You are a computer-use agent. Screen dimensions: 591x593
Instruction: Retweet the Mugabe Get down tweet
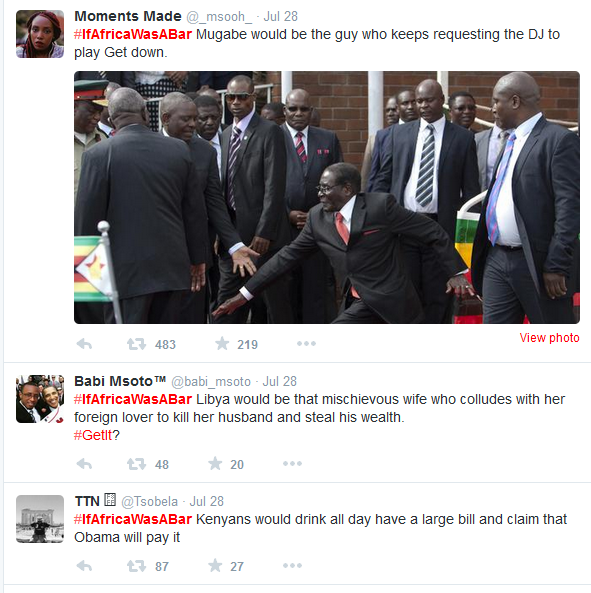[136, 344]
